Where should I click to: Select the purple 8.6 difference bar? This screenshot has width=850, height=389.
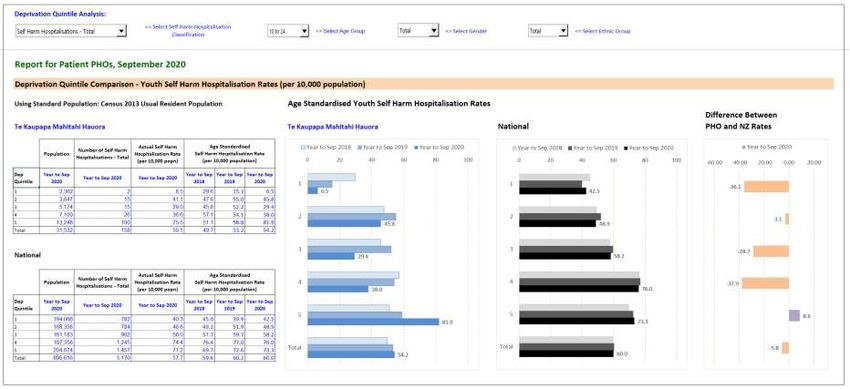[x=794, y=315]
